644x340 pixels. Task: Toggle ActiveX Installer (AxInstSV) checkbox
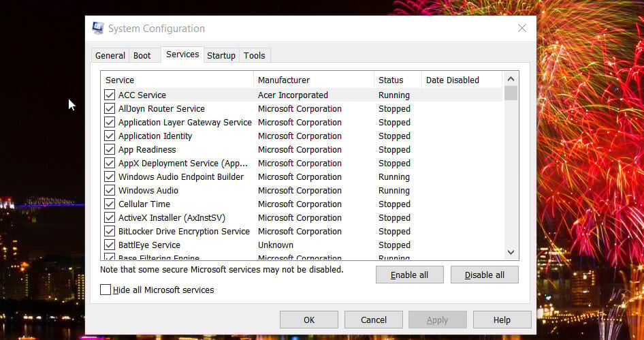(x=109, y=217)
